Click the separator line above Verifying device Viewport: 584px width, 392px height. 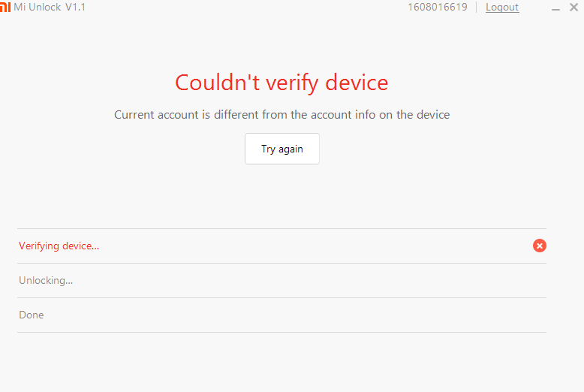point(281,228)
